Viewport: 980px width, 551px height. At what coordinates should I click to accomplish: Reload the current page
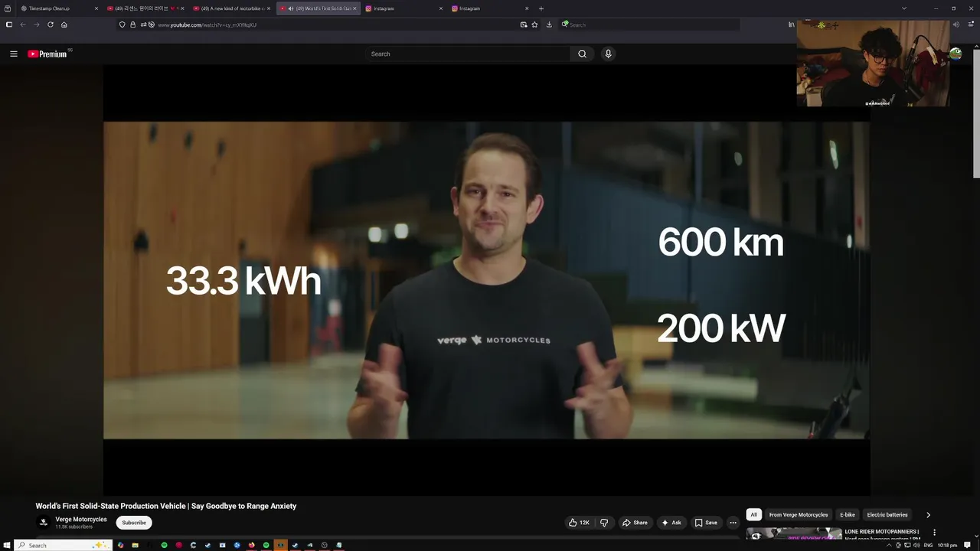click(51, 24)
